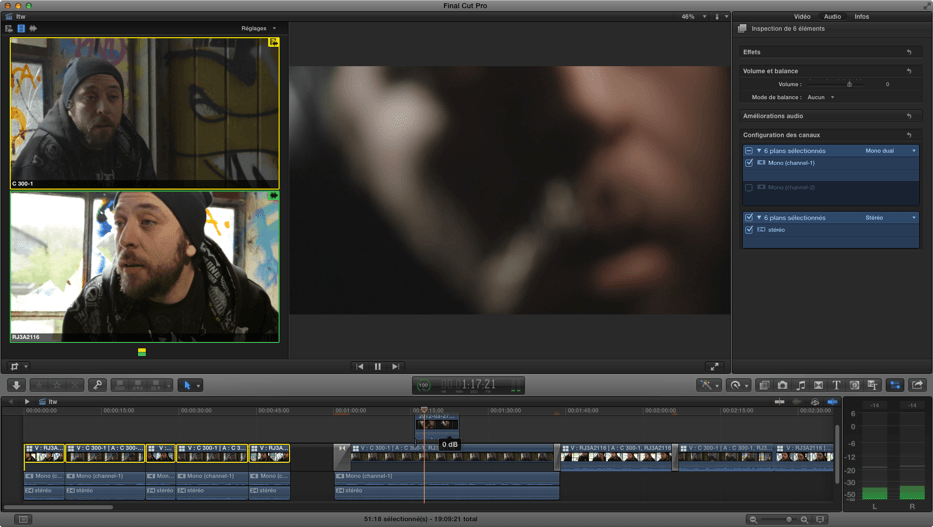Reset the Volume et balance section

click(x=909, y=71)
